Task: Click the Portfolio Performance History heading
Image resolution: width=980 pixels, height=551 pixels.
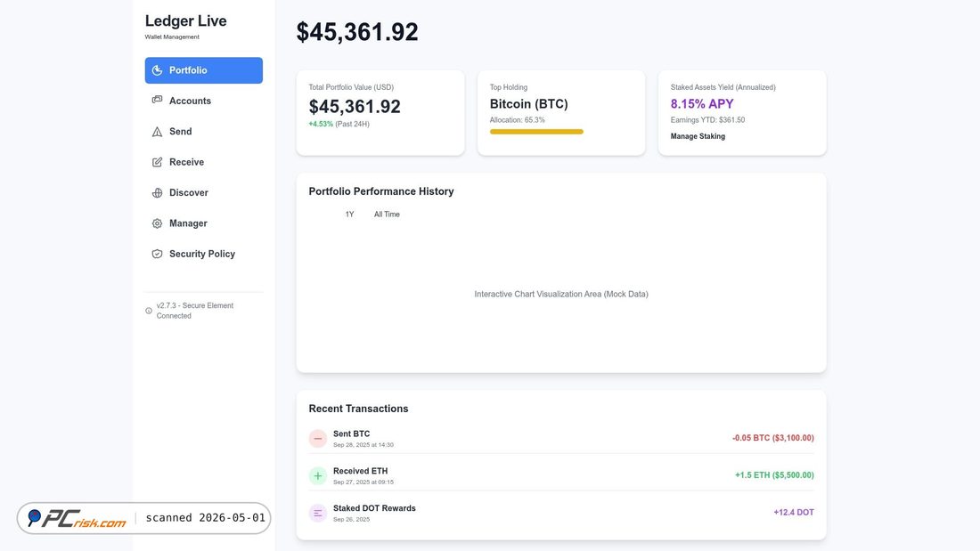Action: tap(381, 191)
